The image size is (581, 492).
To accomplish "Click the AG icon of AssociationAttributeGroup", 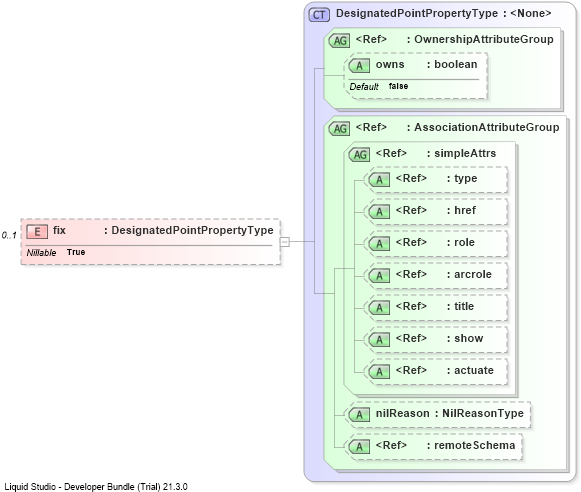I will click(340, 129).
